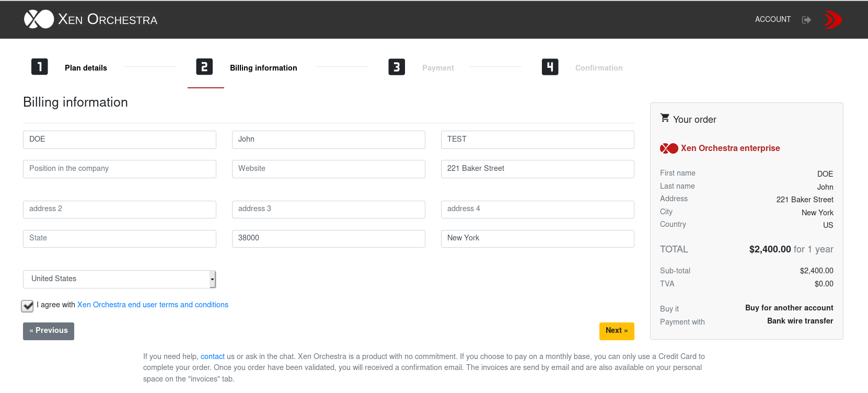Focus the Website input field
This screenshot has width=868, height=393.
[x=328, y=169]
